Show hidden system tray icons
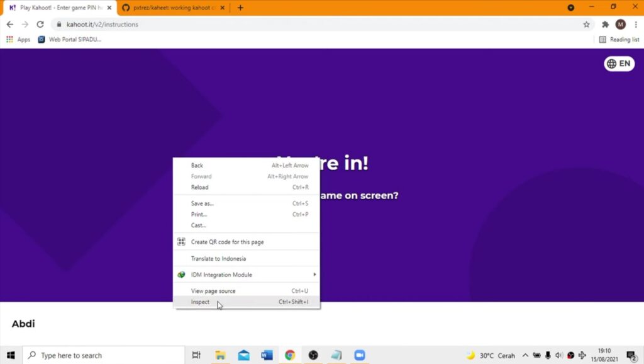 [525, 355]
